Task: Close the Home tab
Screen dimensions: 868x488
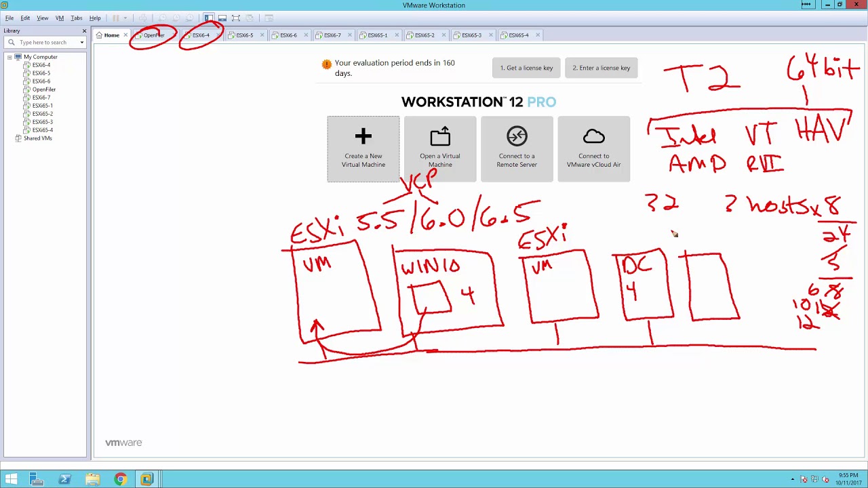Action: click(125, 35)
